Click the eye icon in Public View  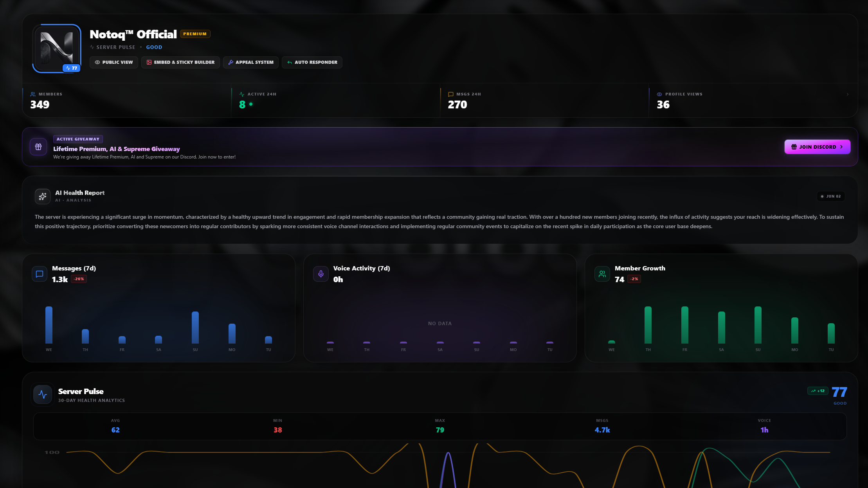pyautogui.click(x=97, y=62)
